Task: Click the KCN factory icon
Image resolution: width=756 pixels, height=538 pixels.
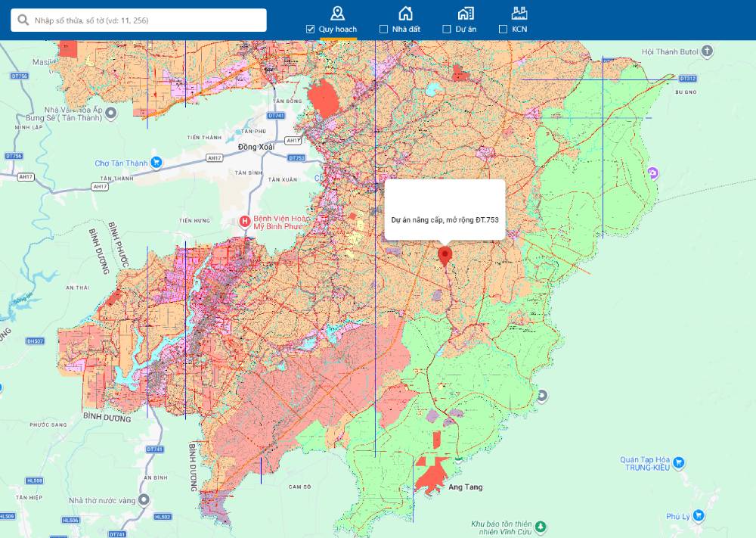Action: [x=519, y=13]
